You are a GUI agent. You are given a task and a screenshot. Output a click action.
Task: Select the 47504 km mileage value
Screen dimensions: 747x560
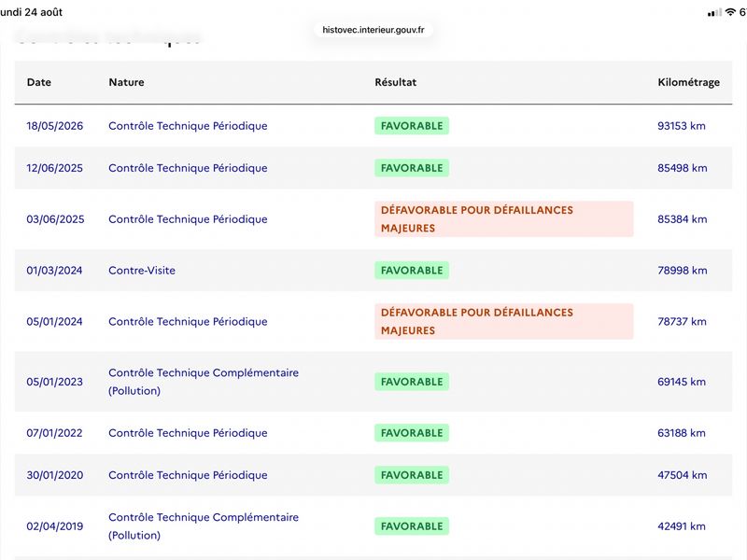683,475
